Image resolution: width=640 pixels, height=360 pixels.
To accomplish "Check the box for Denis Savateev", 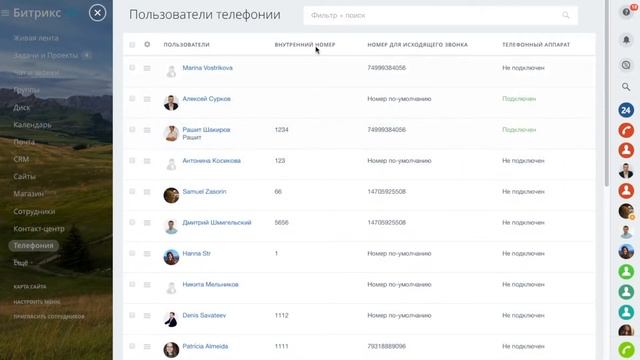I will 132,315.
